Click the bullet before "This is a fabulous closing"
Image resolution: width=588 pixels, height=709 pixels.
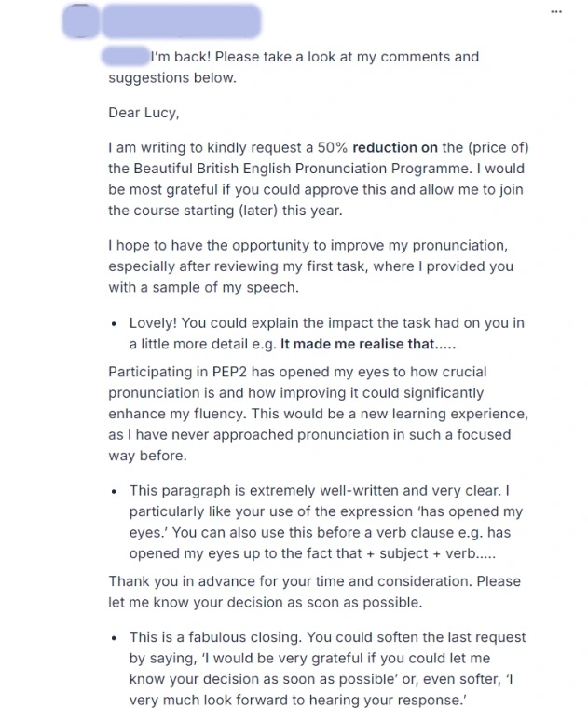click(x=115, y=638)
